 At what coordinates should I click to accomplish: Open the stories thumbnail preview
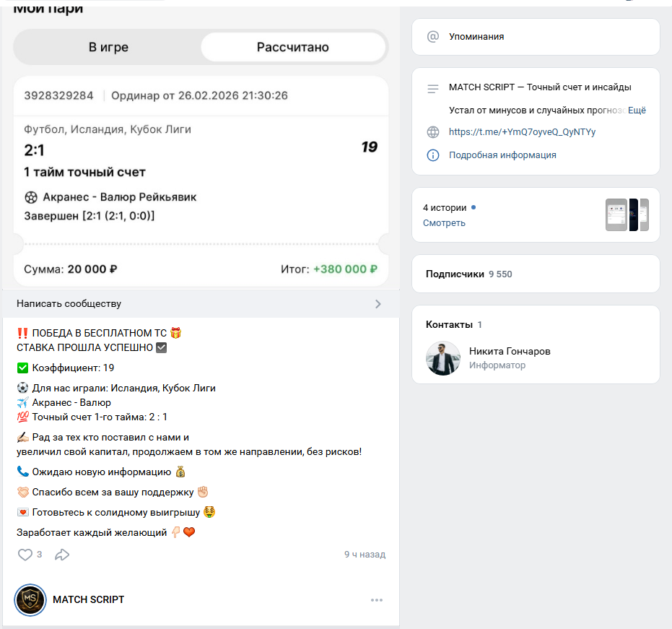(x=627, y=214)
